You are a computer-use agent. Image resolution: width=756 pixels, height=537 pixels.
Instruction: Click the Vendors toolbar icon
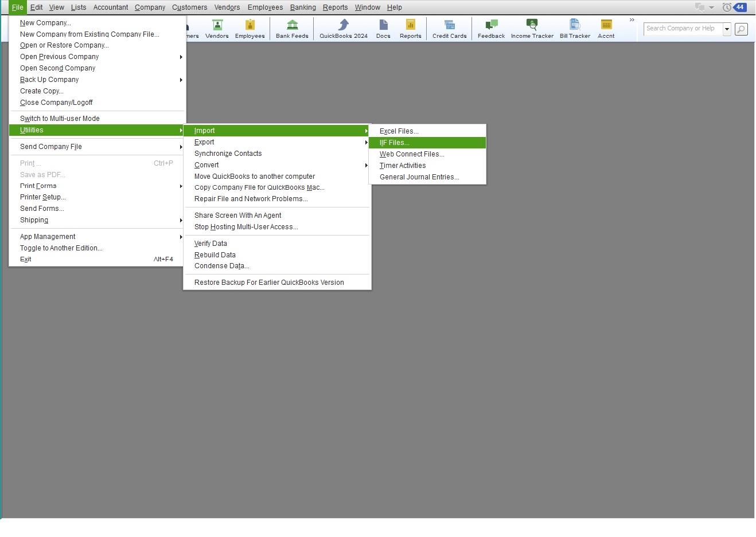point(217,29)
